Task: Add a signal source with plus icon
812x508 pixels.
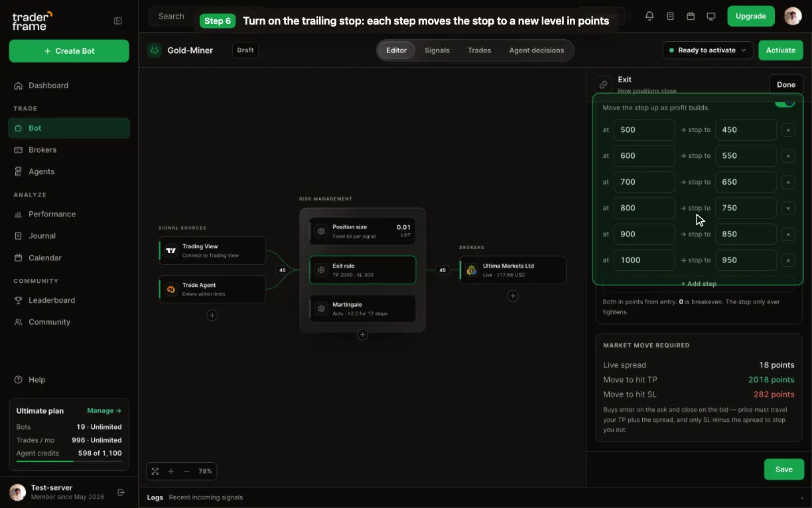Action: pyautogui.click(x=212, y=315)
